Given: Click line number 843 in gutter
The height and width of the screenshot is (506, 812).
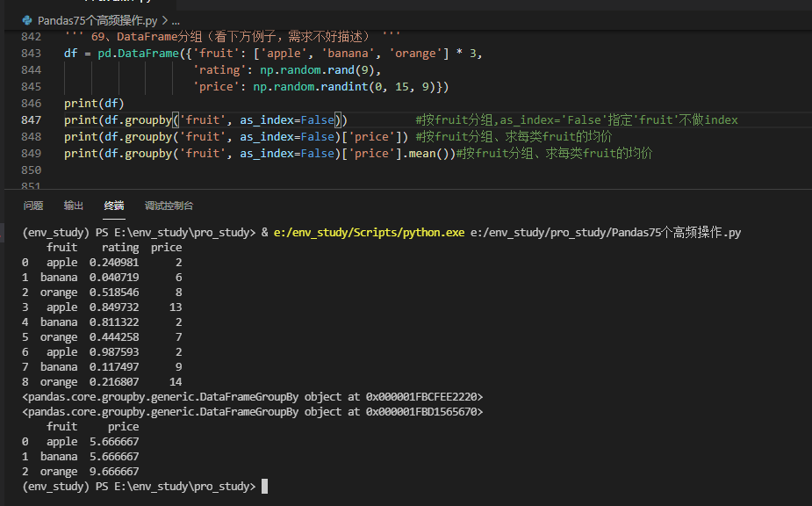Looking at the screenshot, I should pos(31,54).
